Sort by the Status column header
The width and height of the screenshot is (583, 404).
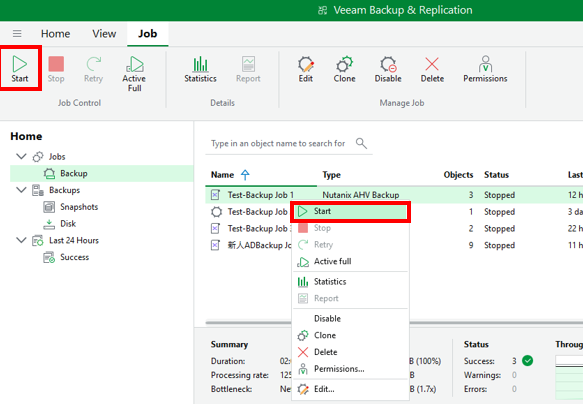click(x=496, y=175)
